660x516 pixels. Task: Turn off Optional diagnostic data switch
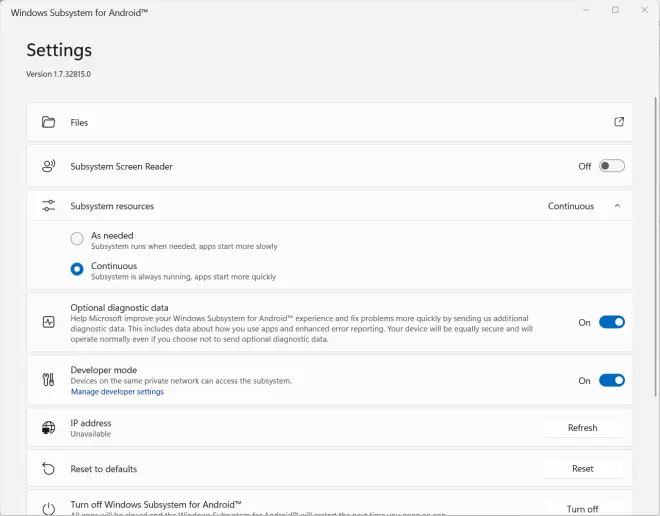pos(612,322)
